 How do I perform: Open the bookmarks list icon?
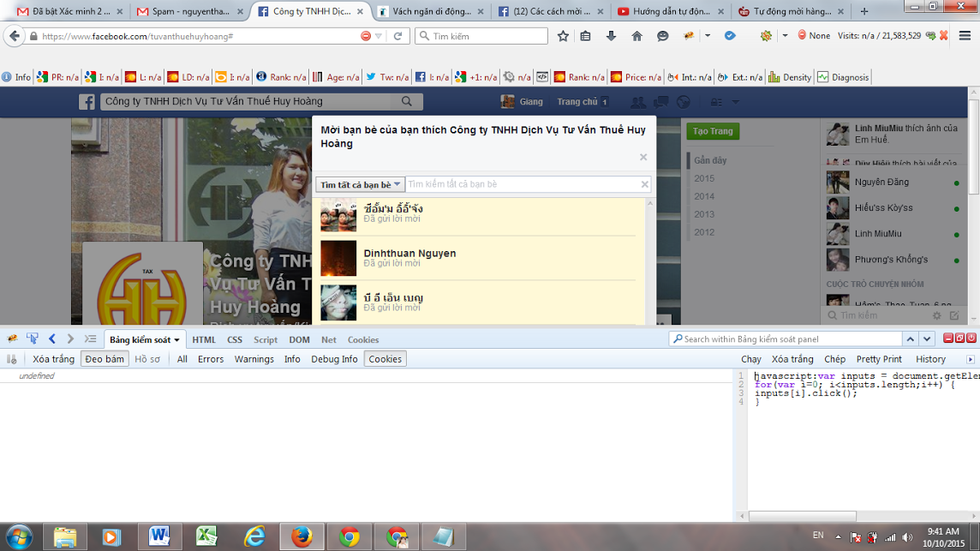585,36
